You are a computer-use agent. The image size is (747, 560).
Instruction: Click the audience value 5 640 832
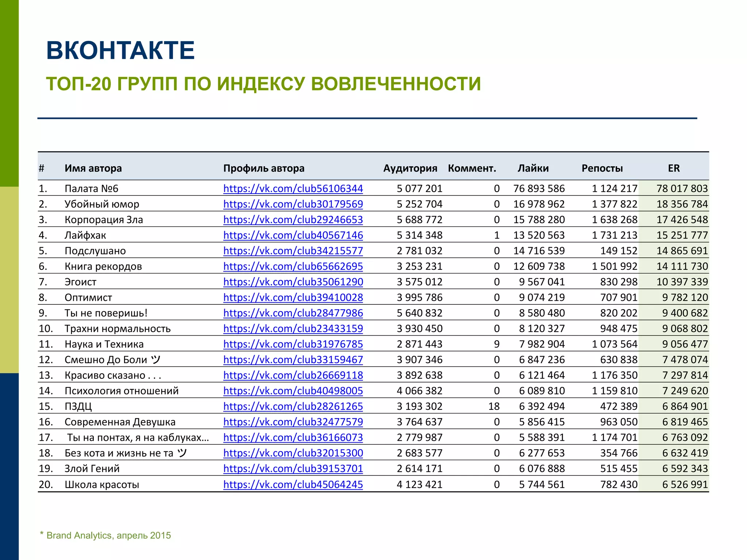[x=419, y=313]
